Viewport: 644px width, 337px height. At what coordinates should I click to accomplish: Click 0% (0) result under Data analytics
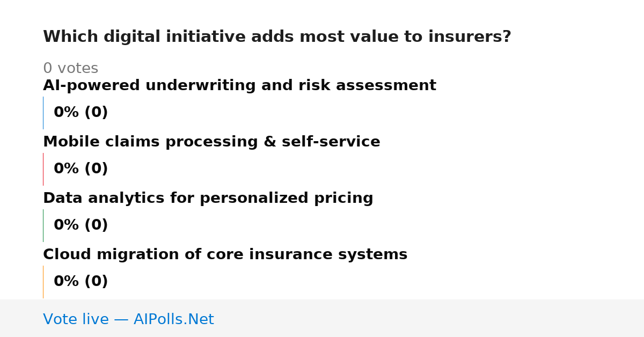click(81, 225)
